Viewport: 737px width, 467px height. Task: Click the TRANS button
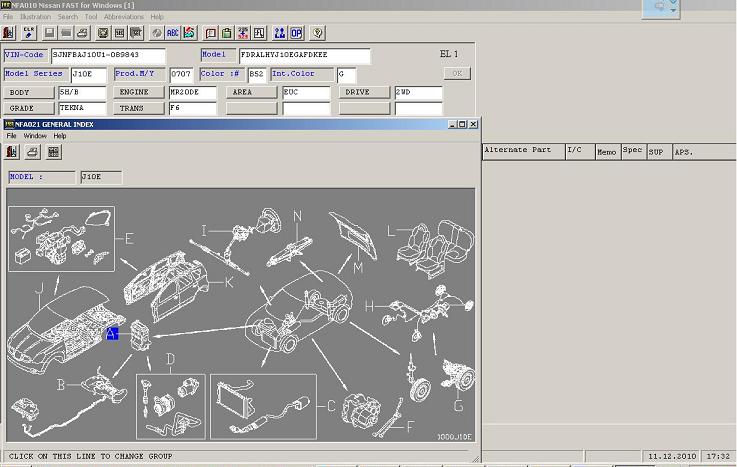tap(139, 108)
